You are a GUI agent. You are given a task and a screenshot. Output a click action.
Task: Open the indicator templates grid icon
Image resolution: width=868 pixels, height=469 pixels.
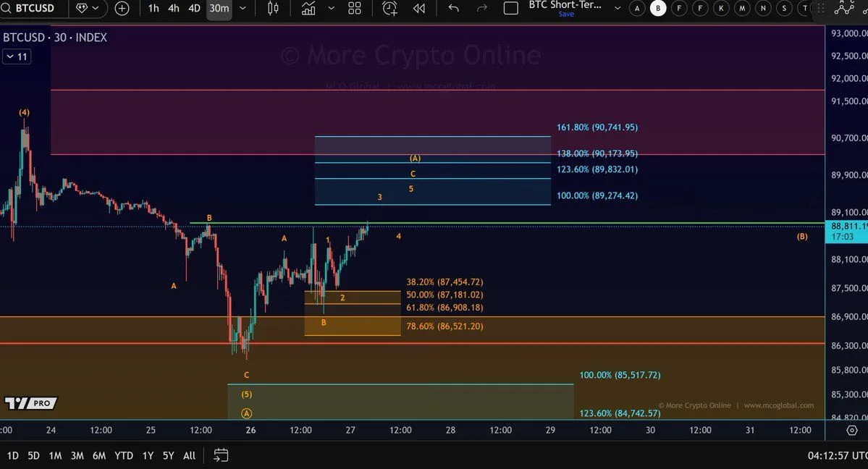(x=355, y=9)
